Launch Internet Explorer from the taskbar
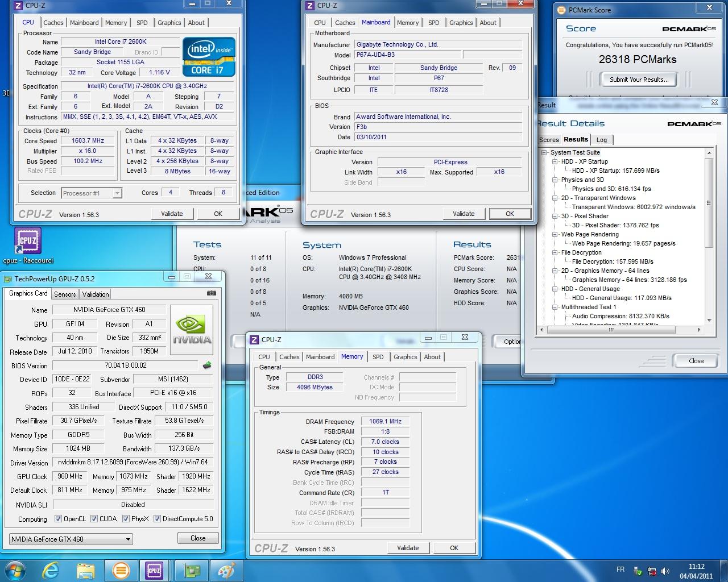 [x=51, y=569]
